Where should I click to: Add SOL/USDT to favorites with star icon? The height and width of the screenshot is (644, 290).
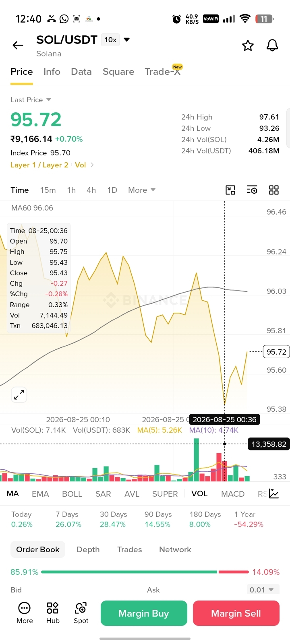coord(248,45)
